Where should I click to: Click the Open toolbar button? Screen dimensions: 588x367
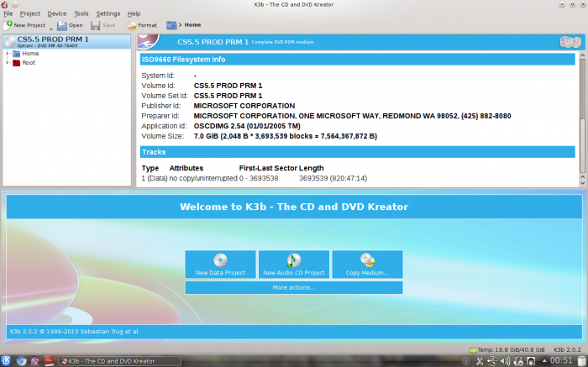tap(70, 25)
